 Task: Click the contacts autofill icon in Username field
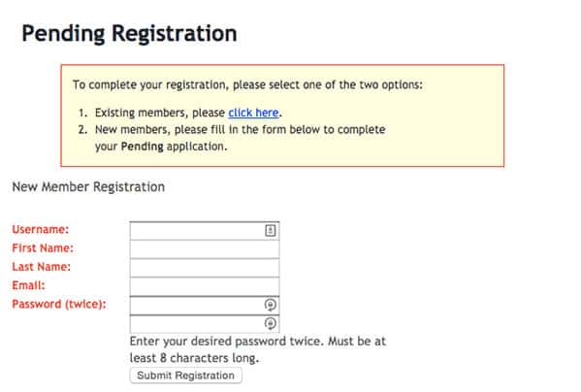pyautogui.click(x=271, y=231)
